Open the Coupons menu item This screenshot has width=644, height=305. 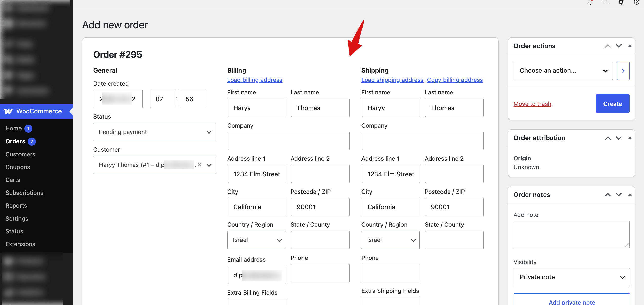click(x=18, y=167)
